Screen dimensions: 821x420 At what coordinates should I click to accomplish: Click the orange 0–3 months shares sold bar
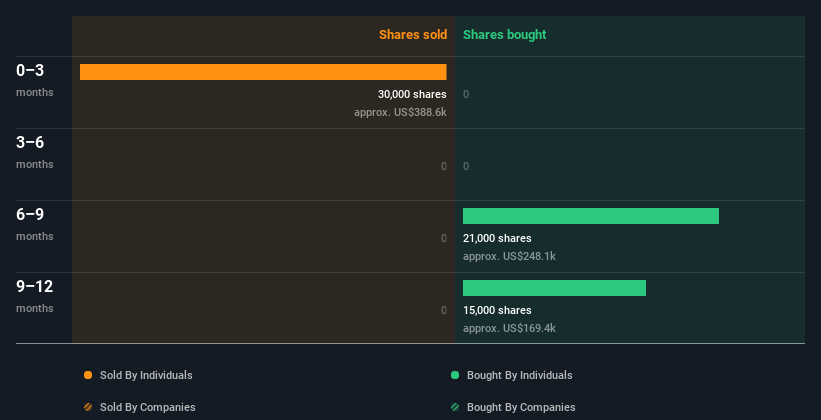click(263, 72)
